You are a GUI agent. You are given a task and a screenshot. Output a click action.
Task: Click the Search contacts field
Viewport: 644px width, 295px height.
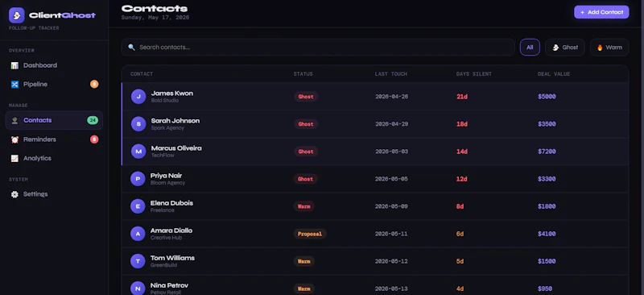[x=318, y=48]
